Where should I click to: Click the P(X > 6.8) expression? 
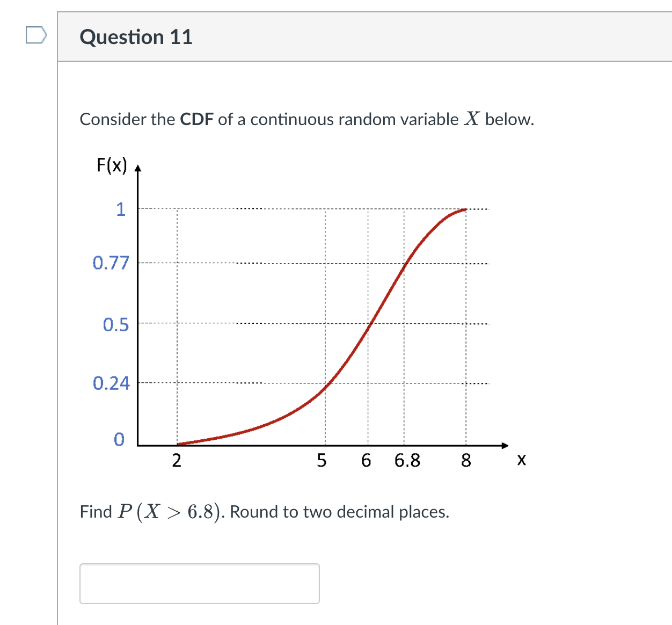point(171,512)
